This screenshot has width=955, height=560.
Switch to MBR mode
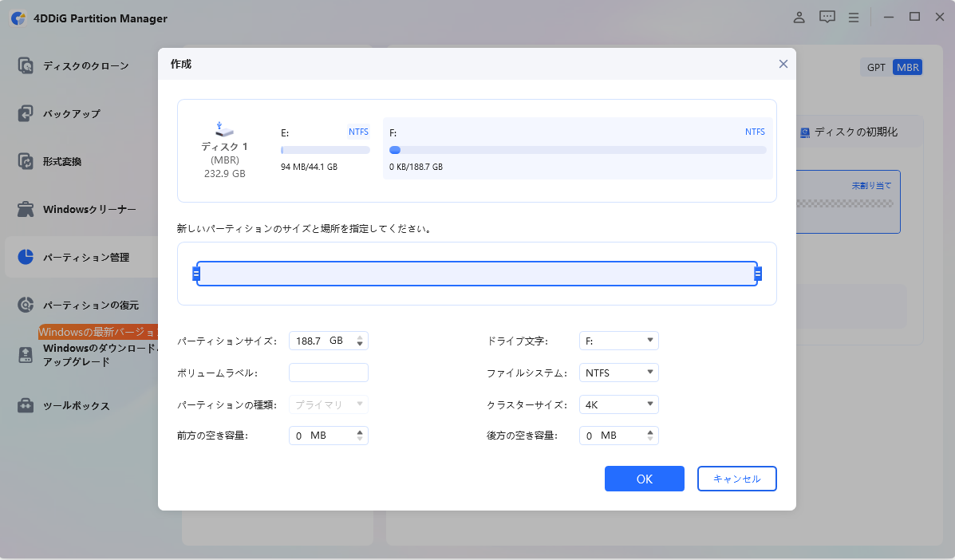click(907, 68)
